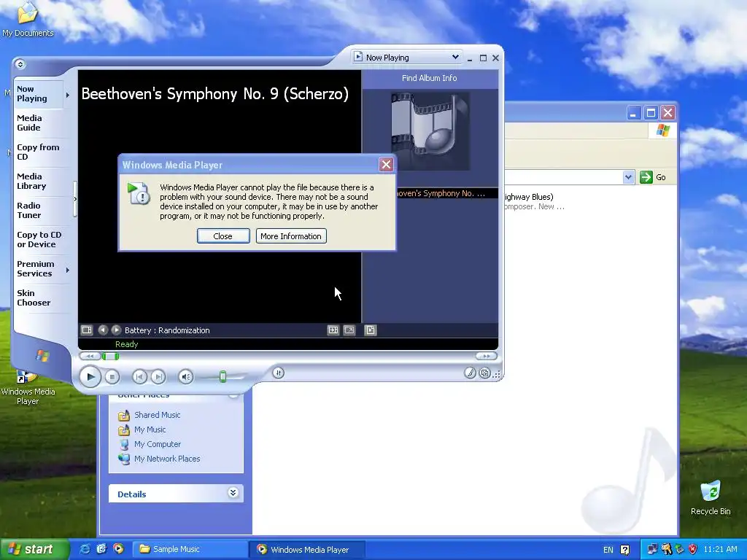Click the Windows flag logo in the Explorer toolbar
Image resolution: width=747 pixels, height=560 pixels.
click(662, 131)
